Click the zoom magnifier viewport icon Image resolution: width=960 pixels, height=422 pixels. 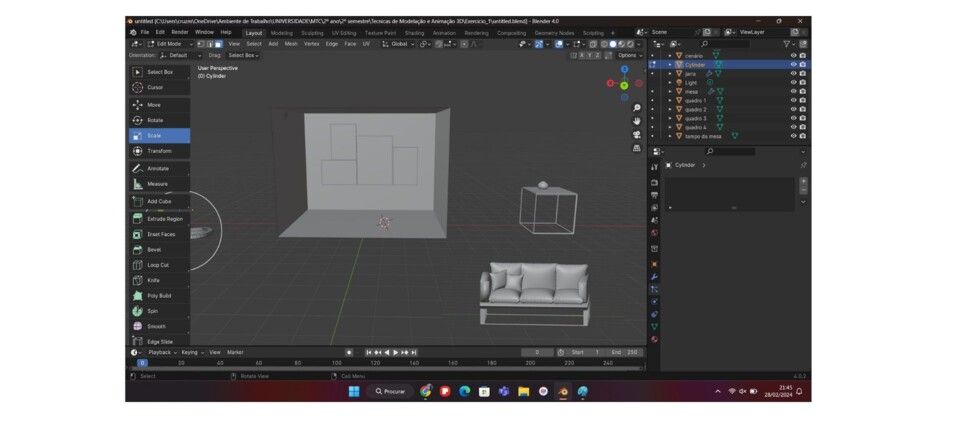[637, 108]
